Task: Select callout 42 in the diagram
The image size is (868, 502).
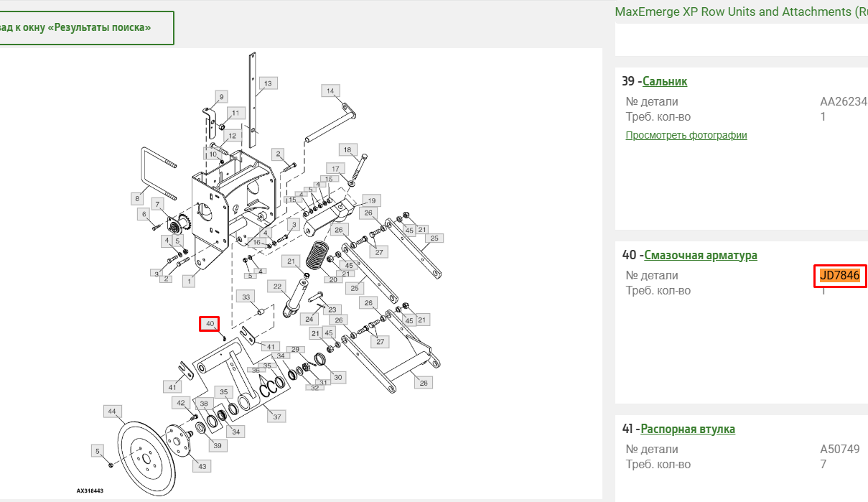Action: coord(181,403)
